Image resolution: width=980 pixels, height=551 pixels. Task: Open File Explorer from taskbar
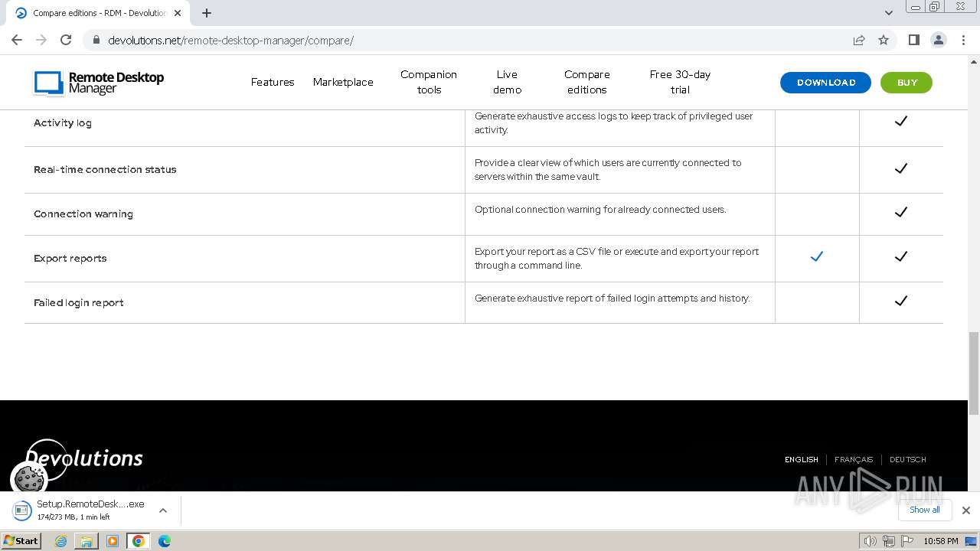pos(87,541)
